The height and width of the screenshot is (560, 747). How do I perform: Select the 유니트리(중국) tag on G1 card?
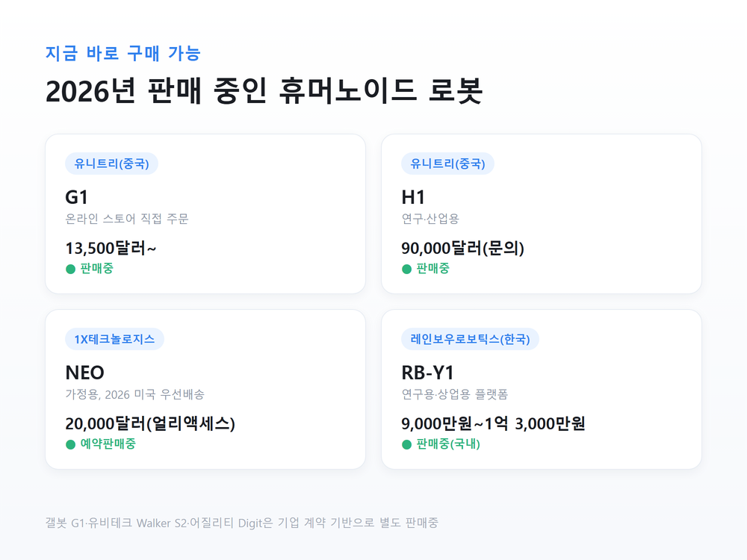coord(111,164)
